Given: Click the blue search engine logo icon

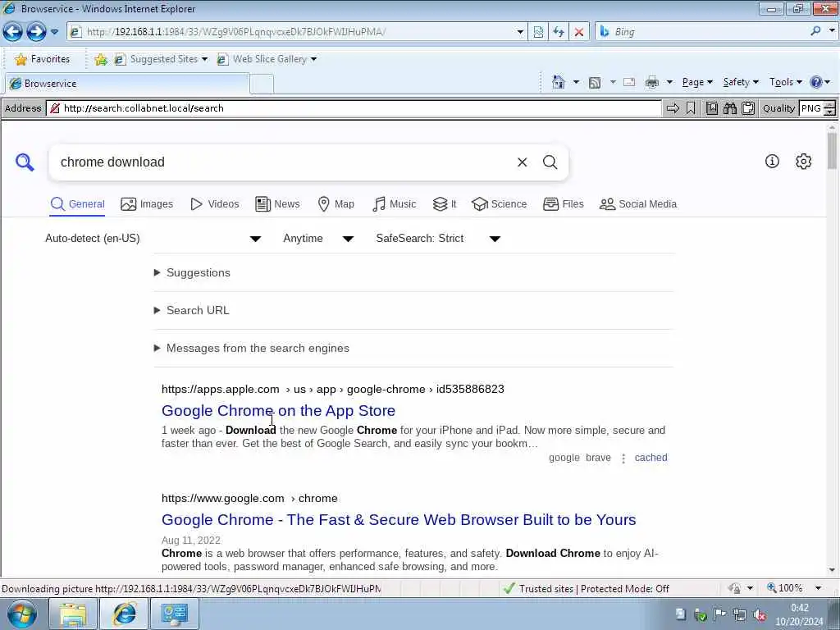Looking at the screenshot, I should 25,162.
